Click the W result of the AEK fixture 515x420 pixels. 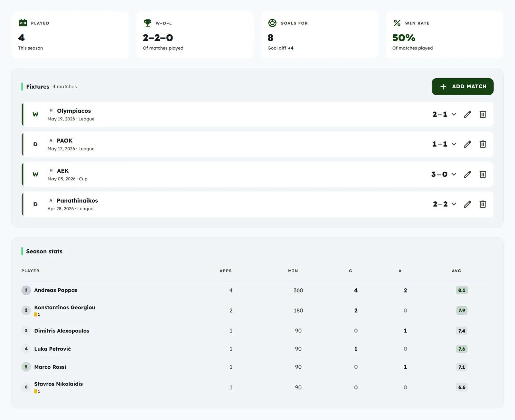(35, 174)
